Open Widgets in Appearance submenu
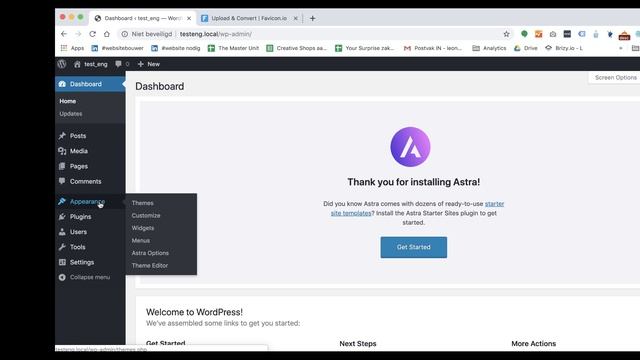The width and height of the screenshot is (640, 360). 143,228
